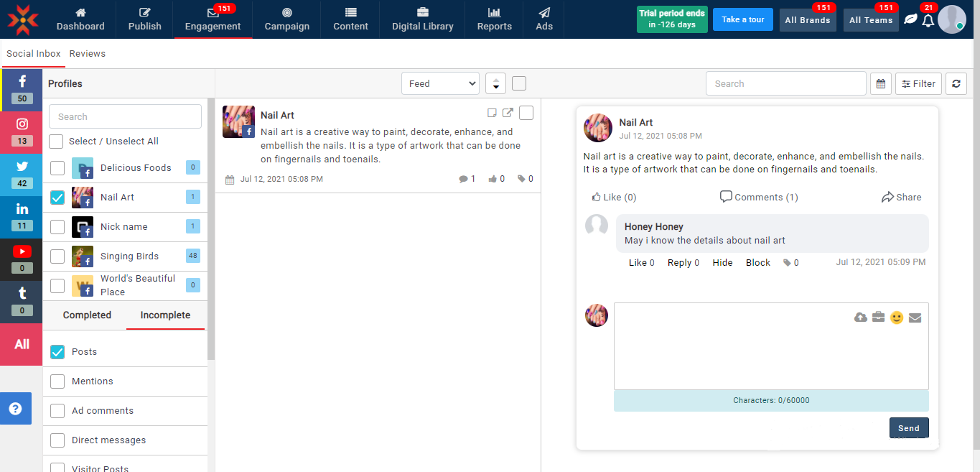The width and height of the screenshot is (980, 472).
Task: Enable the Mentions checkbox
Action: (57, 381)
